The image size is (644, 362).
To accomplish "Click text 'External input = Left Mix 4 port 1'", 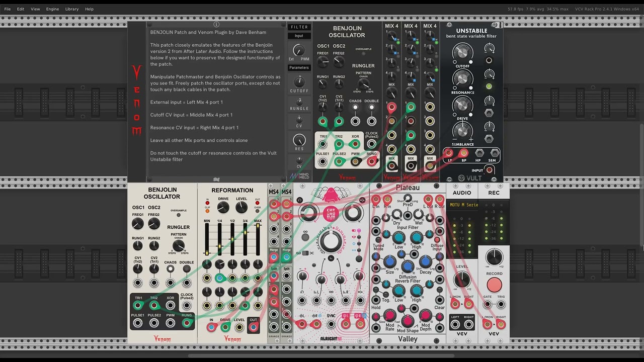I will (x=186, y=102).
